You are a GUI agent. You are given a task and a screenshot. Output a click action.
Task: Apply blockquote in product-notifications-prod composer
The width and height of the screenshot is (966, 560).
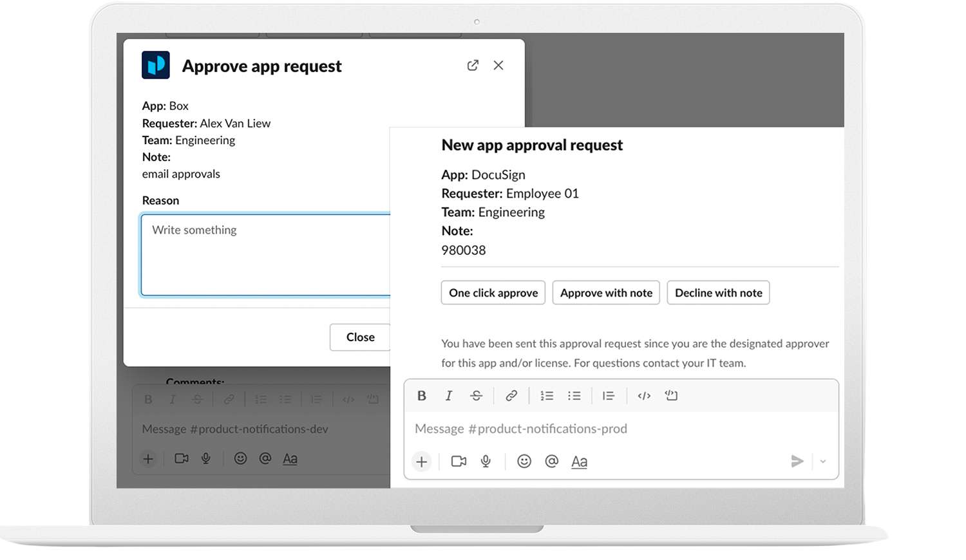(x=609, y=396)
